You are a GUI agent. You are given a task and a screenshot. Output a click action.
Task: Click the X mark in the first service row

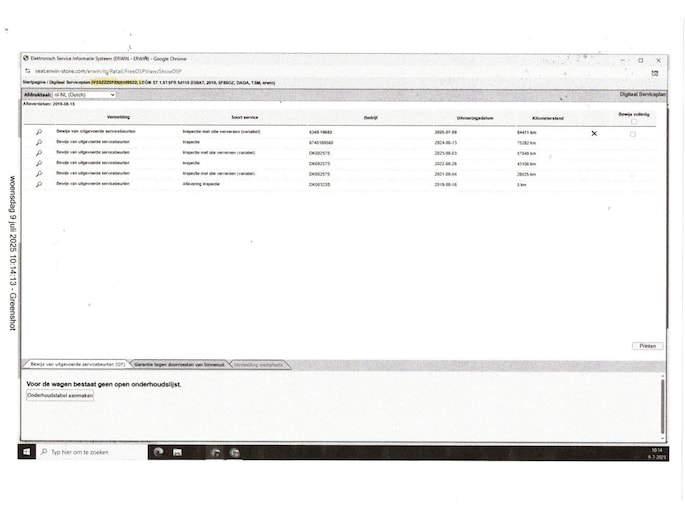(x=594, y=133)
